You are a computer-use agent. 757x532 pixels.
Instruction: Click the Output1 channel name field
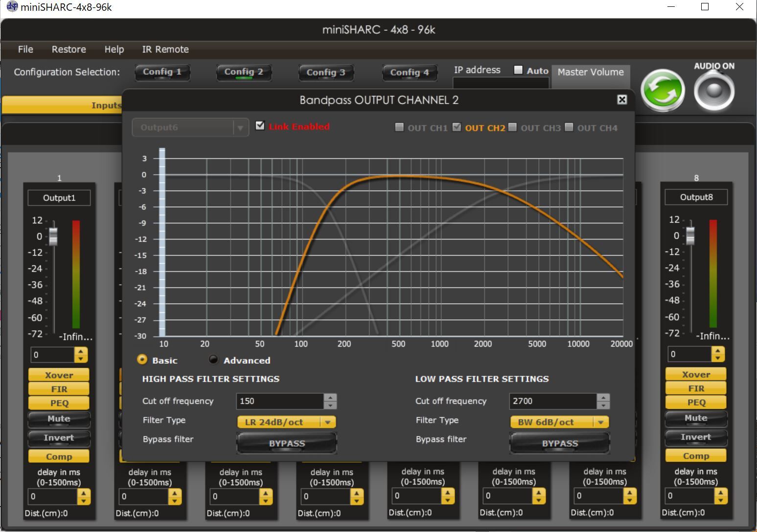coord(59,198)
